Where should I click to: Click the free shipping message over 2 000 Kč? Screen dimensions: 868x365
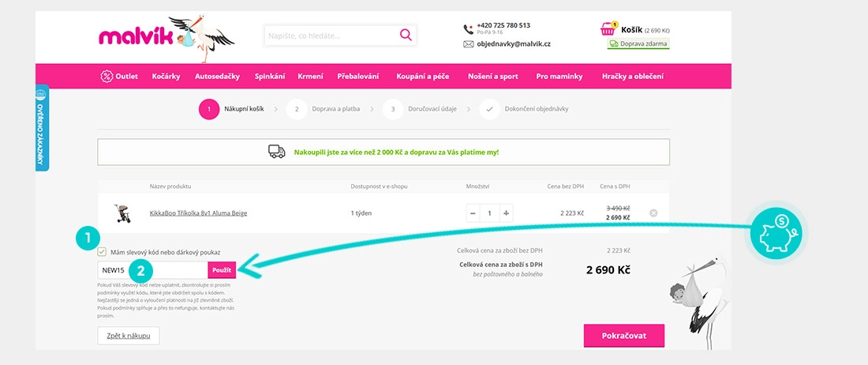396,152
